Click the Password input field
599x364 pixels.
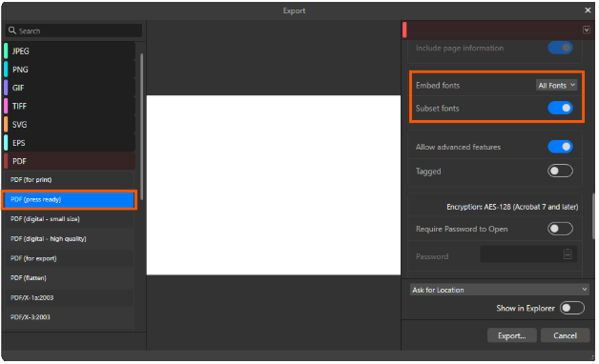click(x=528, y=254)
